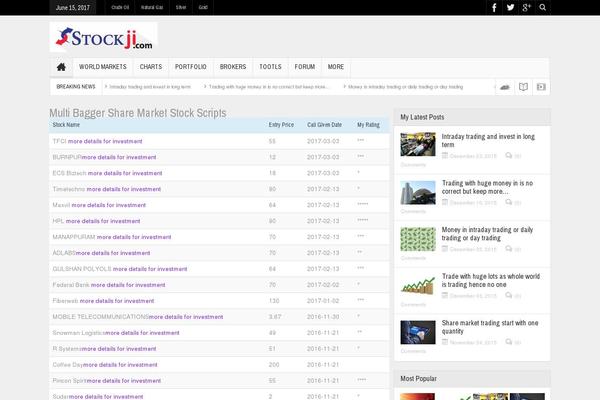Image resolution: width=600 pixels, height=400 pixels.
Task: Open Timetechno more details link
Action: (124, 189)
